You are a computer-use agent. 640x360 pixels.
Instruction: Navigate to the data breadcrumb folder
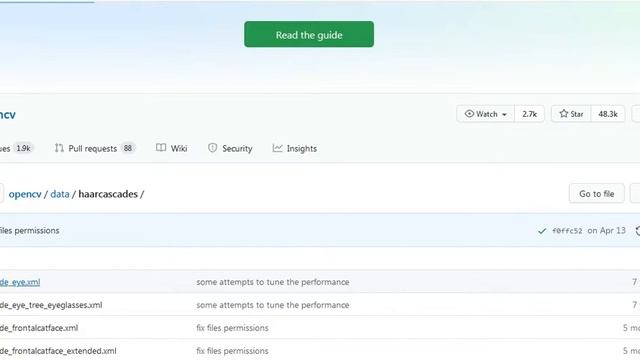(60, 194)
